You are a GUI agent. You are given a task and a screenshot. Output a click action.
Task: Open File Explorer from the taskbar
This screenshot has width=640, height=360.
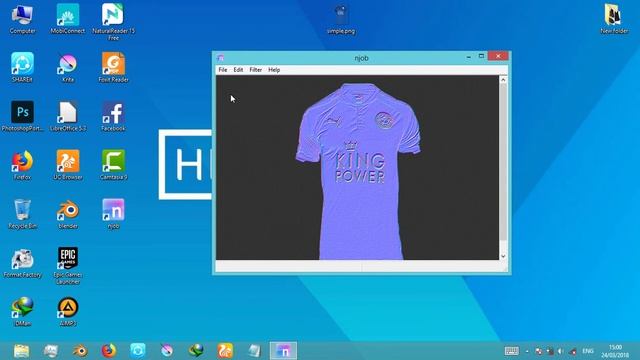pos(21,351)
